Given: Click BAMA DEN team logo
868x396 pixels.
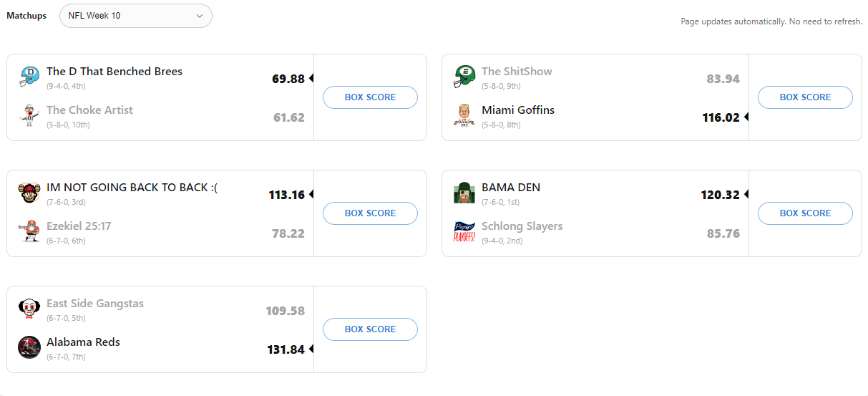Looking at the screenshot, I should coord(464,192).
